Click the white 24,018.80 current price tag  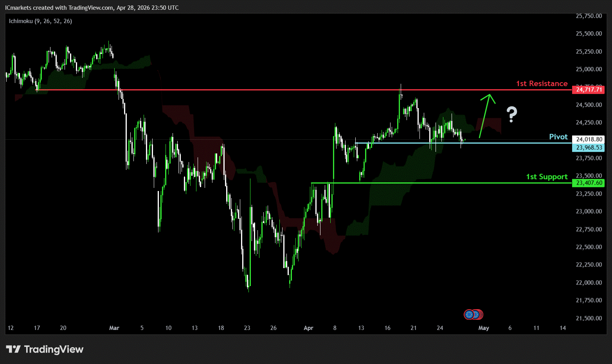[x=588, y=139]
